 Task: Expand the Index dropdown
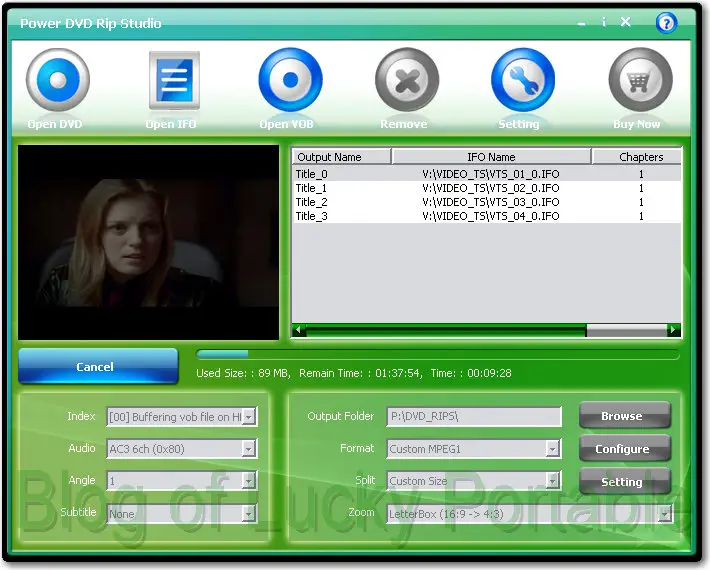pos(248,417)
